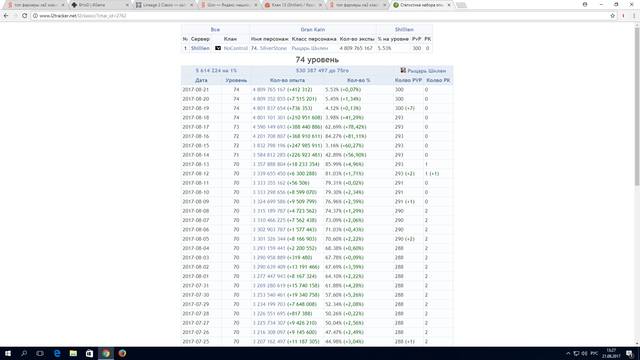Viewport: 640px width, 360px height.
Task: Open File Explorer from the taskbar
Action: (x=73, y=353)
